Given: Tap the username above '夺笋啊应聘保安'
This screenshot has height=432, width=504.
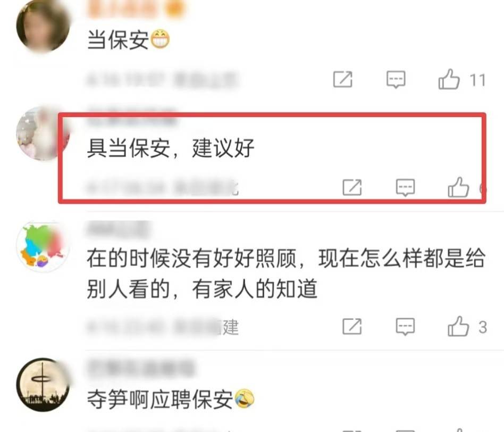Looking at the screenshot, I should [141, 369].
